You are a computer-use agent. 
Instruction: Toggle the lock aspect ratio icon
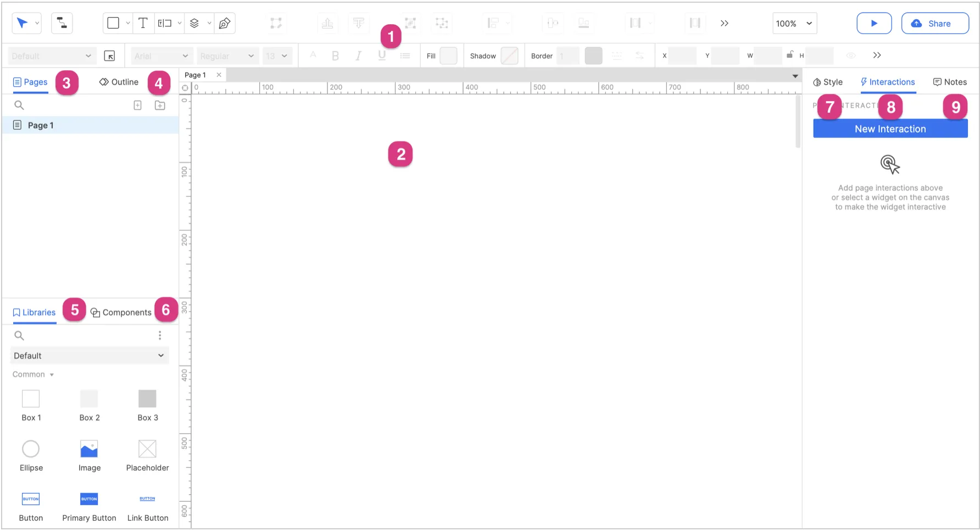(x=789, y=55)
